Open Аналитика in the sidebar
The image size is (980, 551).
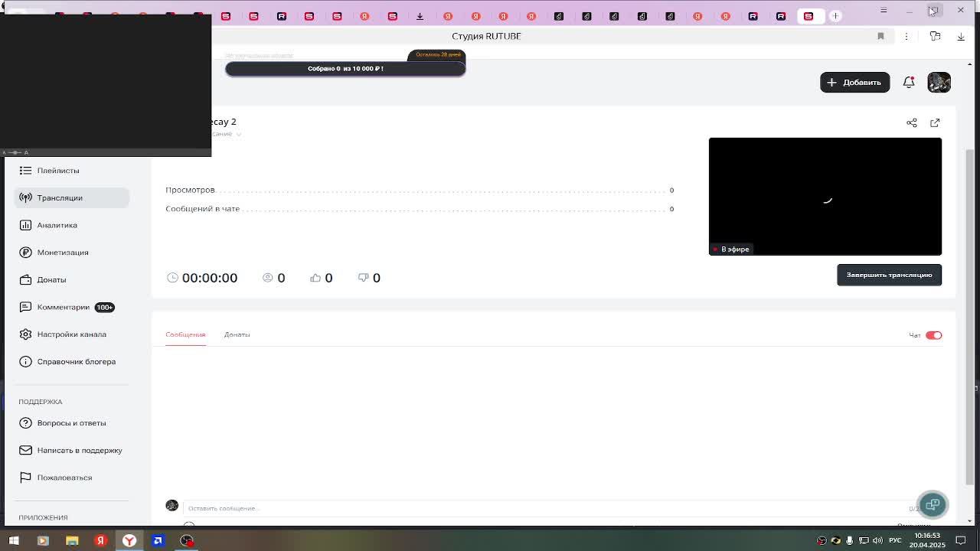pyautogui.click(x=57, y=225)
